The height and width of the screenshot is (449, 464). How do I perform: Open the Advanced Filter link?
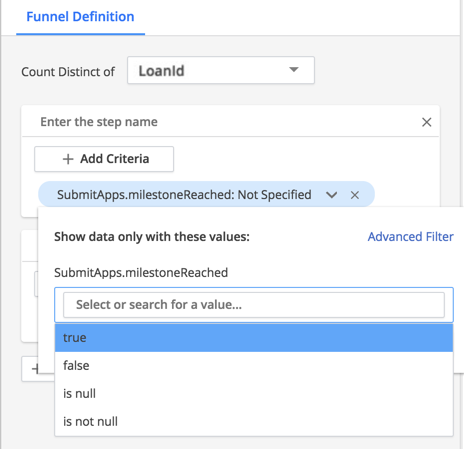(410, 237)
